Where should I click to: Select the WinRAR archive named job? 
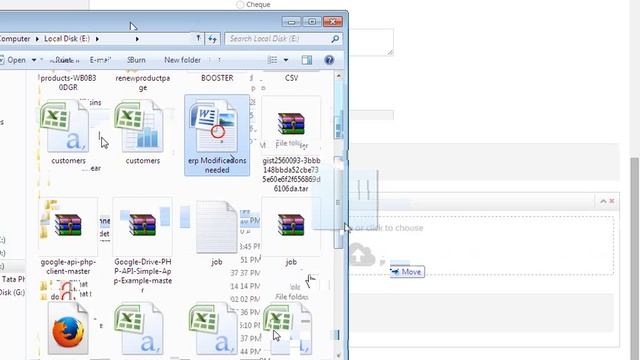tap(291, 233)
